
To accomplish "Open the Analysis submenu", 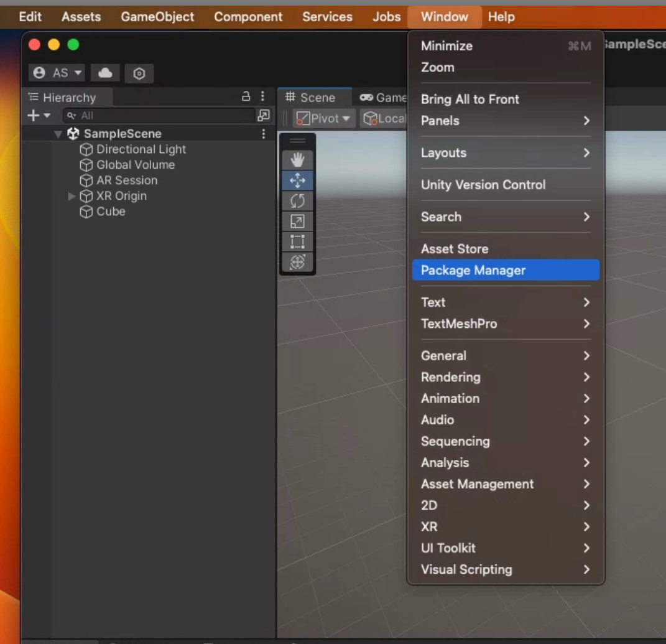I will click(x=506, y=462).
